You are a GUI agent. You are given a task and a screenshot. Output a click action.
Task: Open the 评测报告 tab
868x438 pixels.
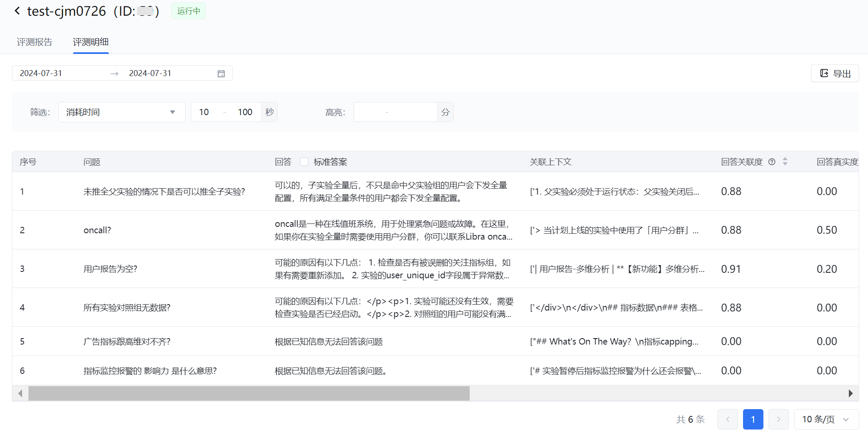[34, 42]
